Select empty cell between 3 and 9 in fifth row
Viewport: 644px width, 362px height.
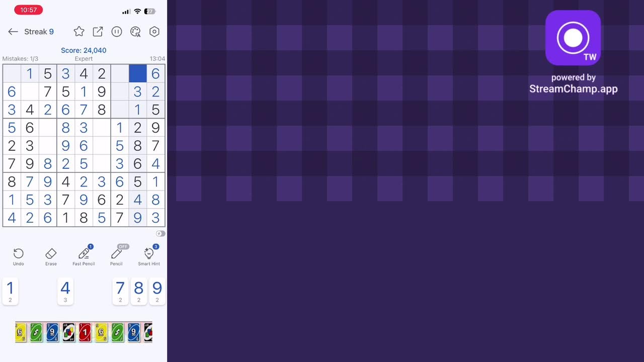point(48,146)
